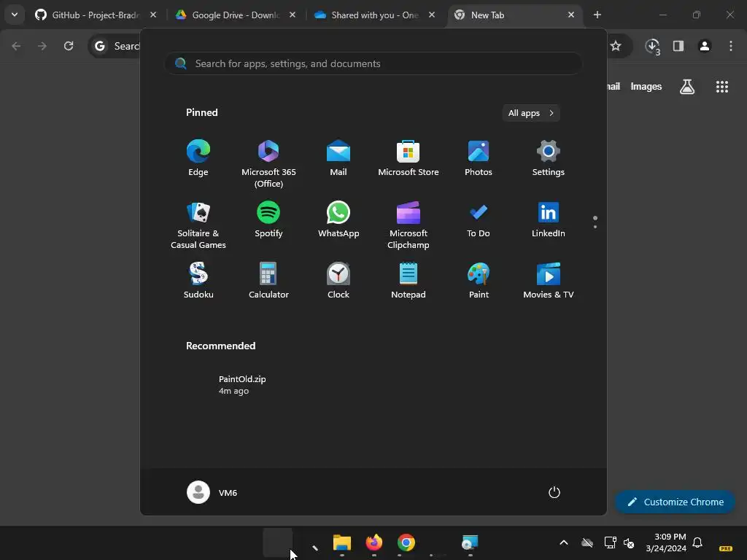Open Solitaire & Casual Games
This screenshot has height=560, width=747.
[x=198, y=225]
